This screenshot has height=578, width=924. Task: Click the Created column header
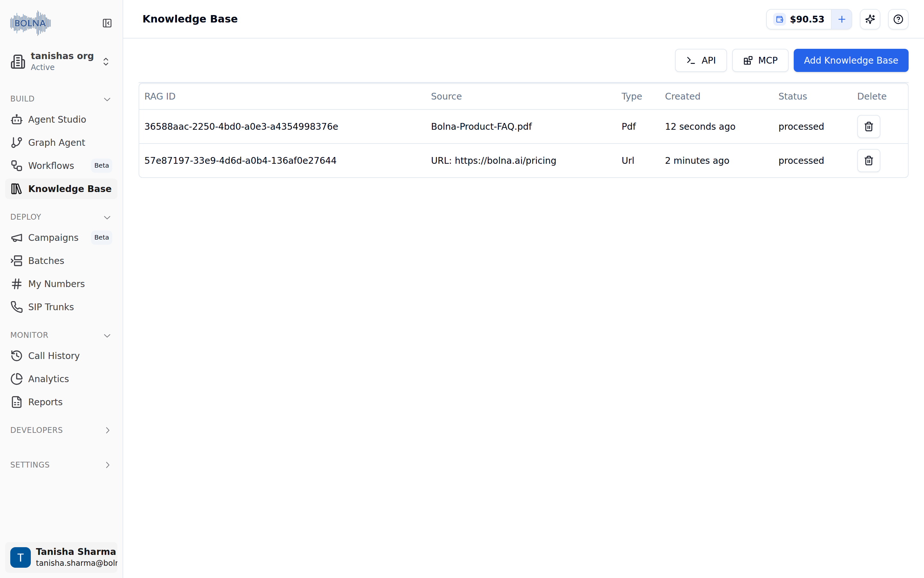682,96
